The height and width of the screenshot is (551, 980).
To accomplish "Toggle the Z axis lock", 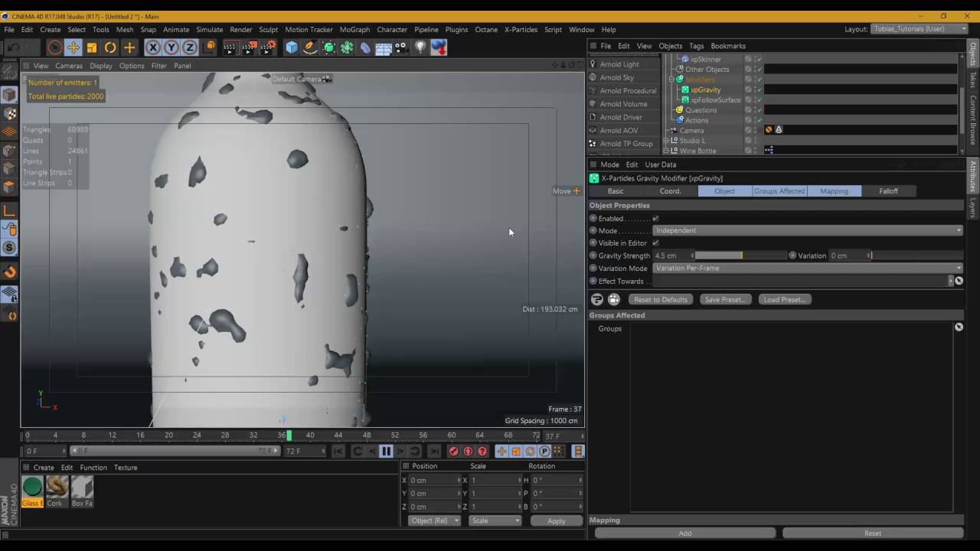I will tap(190, 47).
